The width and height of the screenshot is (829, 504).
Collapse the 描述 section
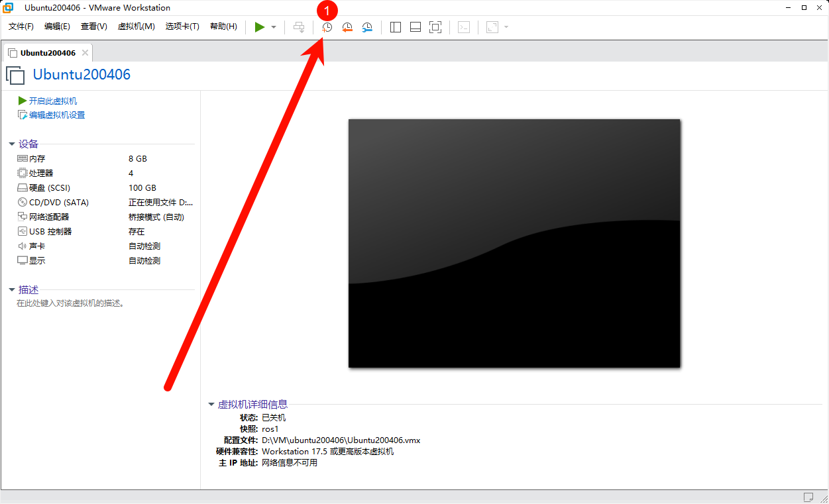(12, 290)
